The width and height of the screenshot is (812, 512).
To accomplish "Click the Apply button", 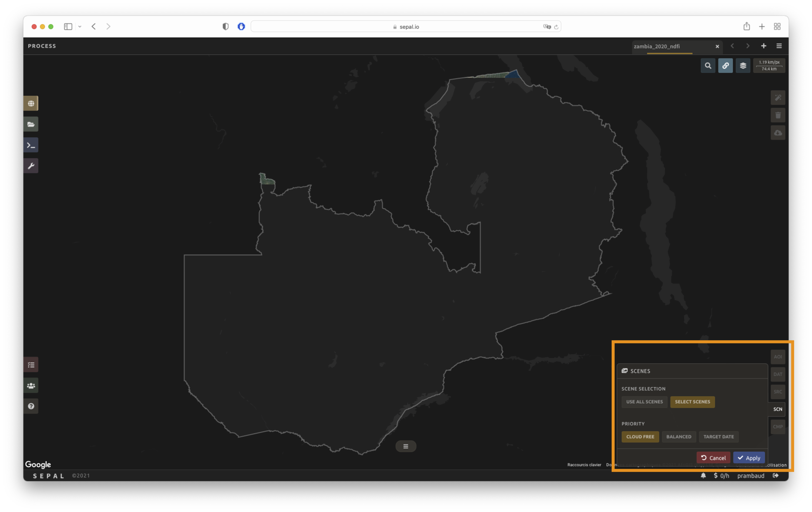I will coord(749,458).
